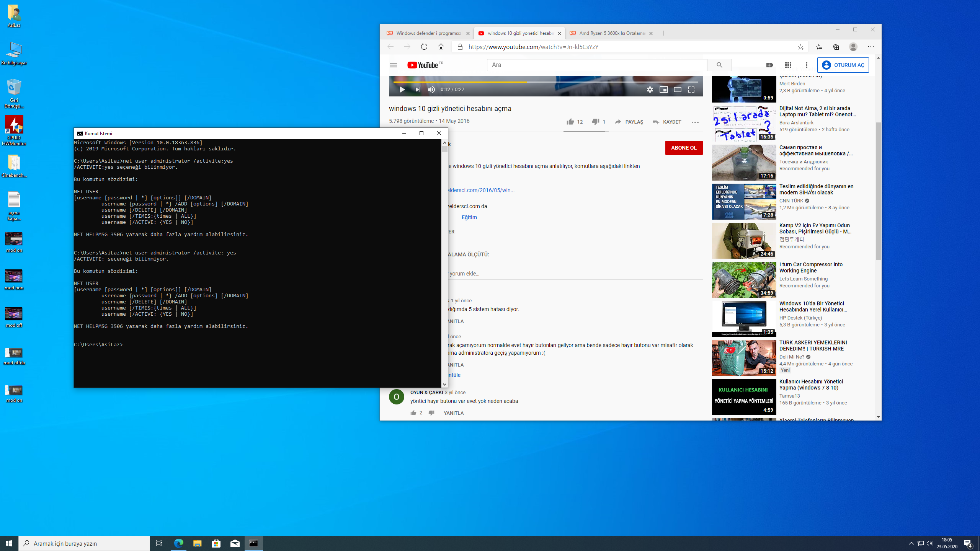Open notification center icon
The image size is (980, 551).
coord(969,543)
